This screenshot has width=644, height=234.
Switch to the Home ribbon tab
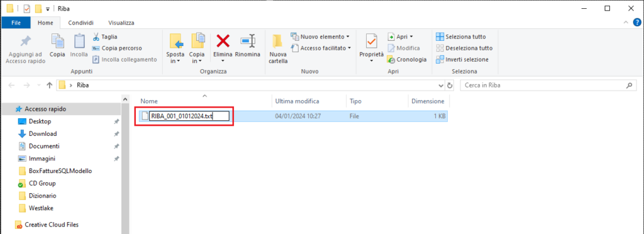click(45, 23)
